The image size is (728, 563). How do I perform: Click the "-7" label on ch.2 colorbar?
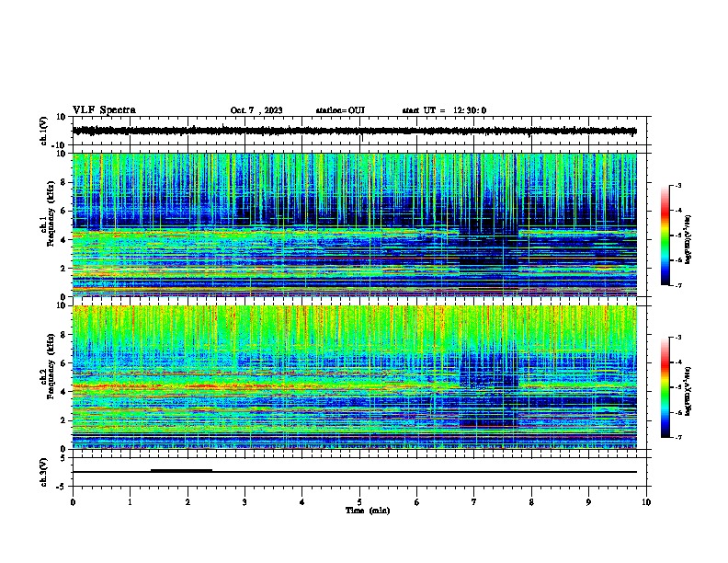pyautogui.click(x=677, y=438)
